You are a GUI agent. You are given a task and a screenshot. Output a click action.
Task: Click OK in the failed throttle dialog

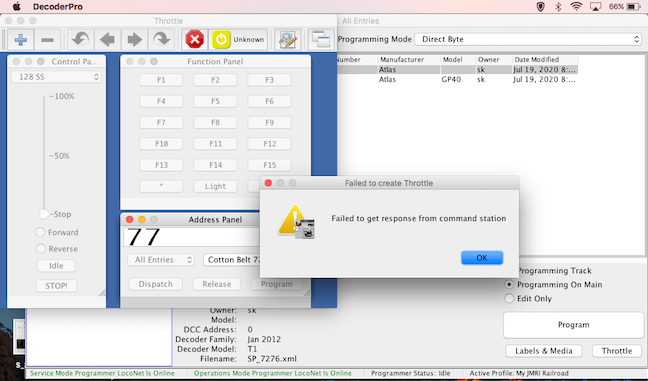coord(482,258)
